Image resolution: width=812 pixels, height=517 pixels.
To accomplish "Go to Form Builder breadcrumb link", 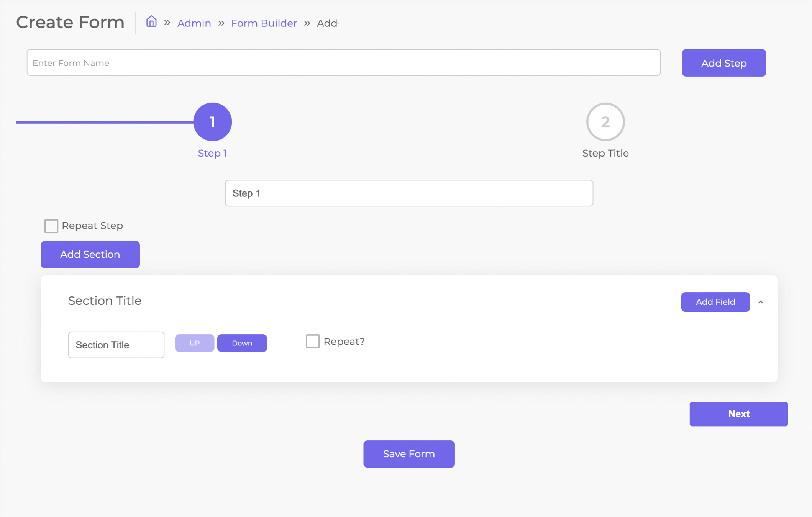I will coord(264,23).
